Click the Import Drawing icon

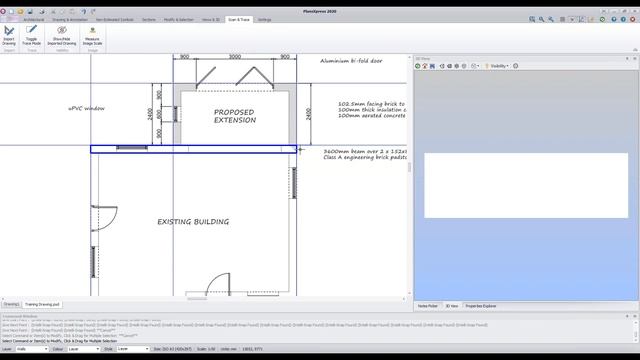[x=9, y=36]
